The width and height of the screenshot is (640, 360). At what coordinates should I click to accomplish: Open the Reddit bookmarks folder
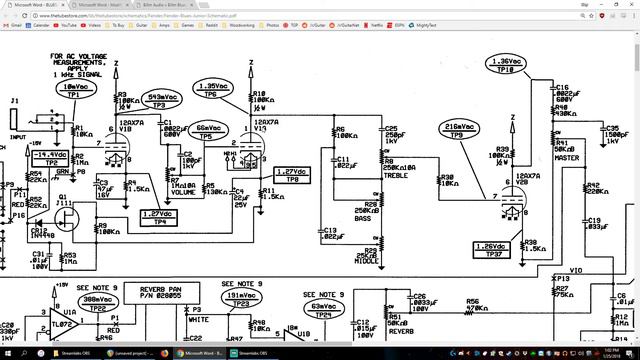click(208, 25)
